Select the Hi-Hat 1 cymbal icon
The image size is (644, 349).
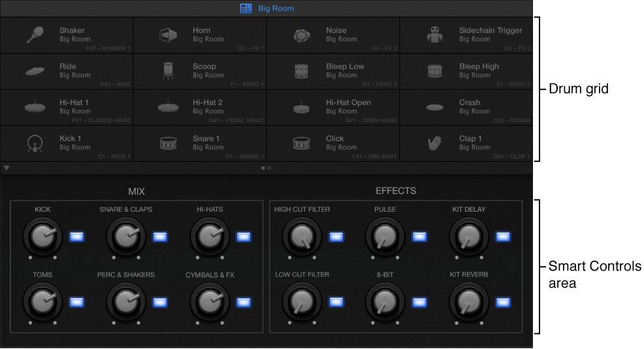(35, 107)
